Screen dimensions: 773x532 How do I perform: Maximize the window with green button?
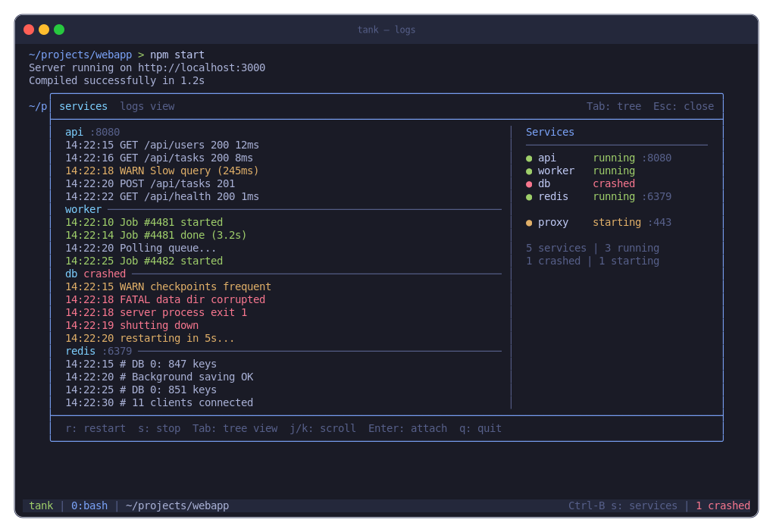(59, 30)
